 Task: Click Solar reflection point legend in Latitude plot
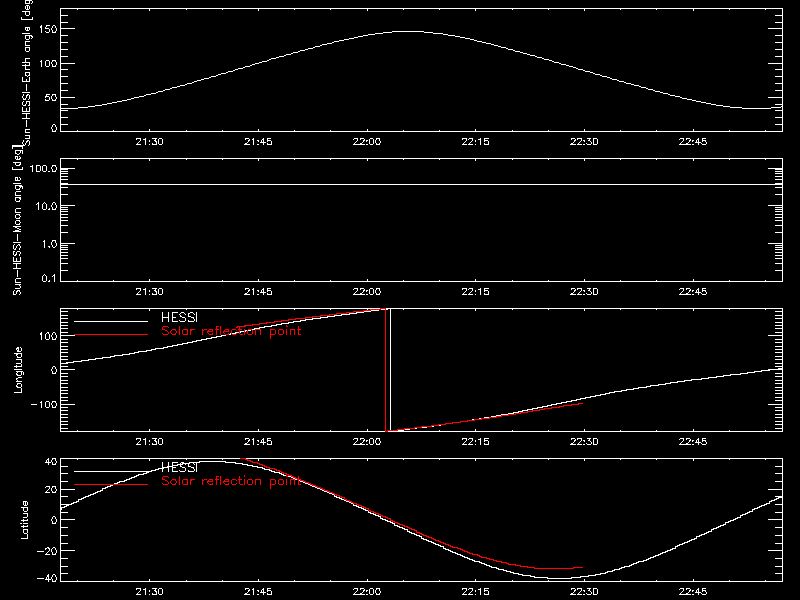231,481
